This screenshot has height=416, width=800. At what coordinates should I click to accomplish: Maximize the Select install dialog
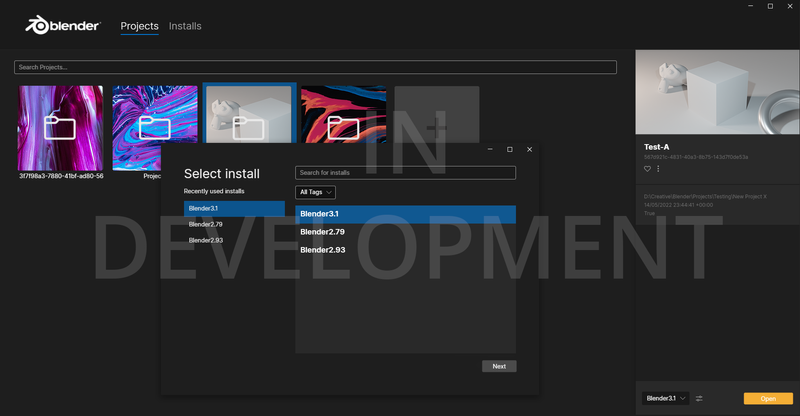tap(510, 149)
